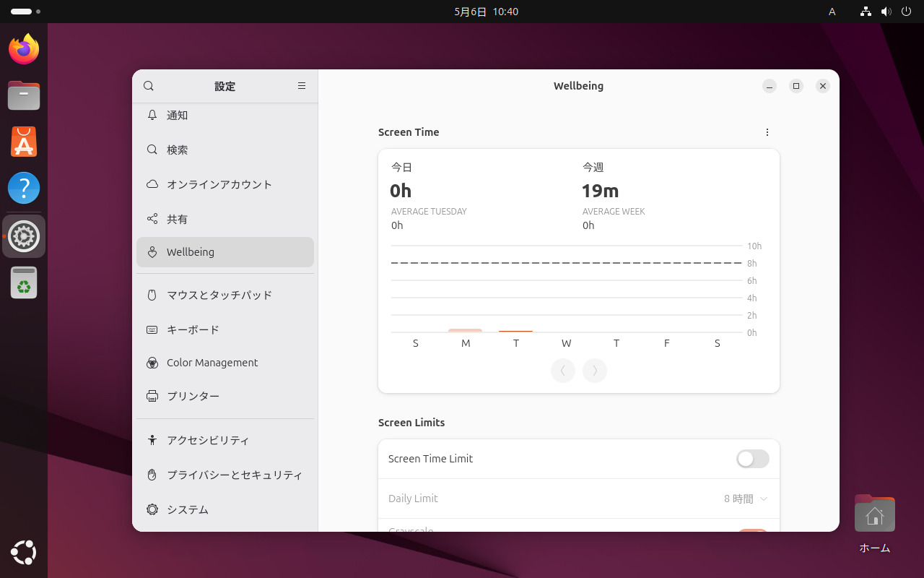Click the cloud icon for オンラインアカウント
Screen dimensions: 924x578
[152, 184]
